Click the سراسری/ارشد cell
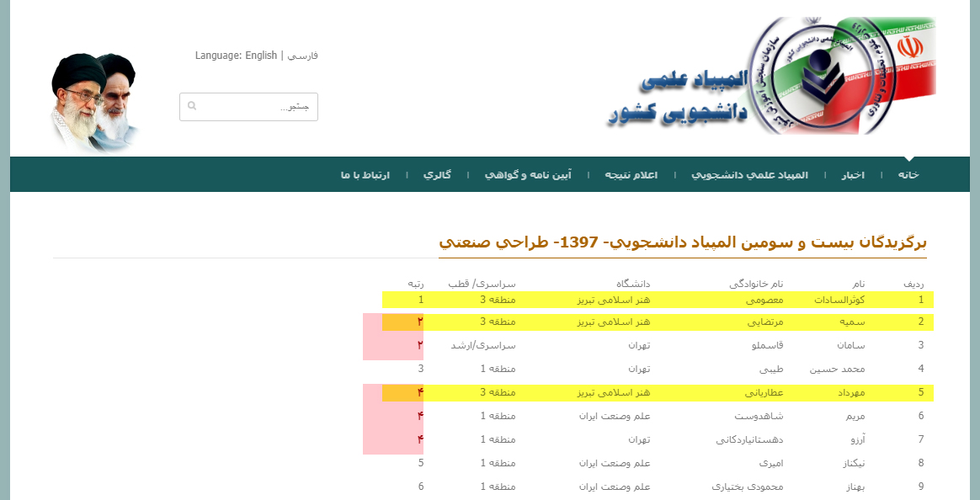 coord(484,345)
